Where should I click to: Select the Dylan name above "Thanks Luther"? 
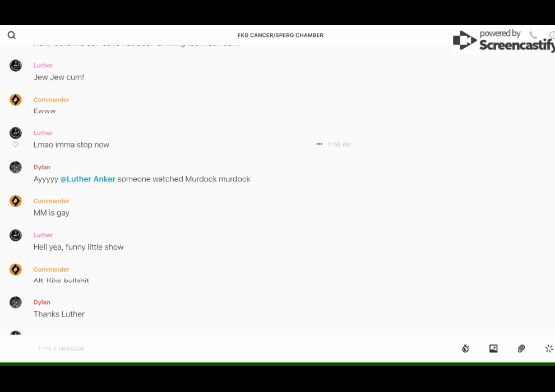coord(42,302)
